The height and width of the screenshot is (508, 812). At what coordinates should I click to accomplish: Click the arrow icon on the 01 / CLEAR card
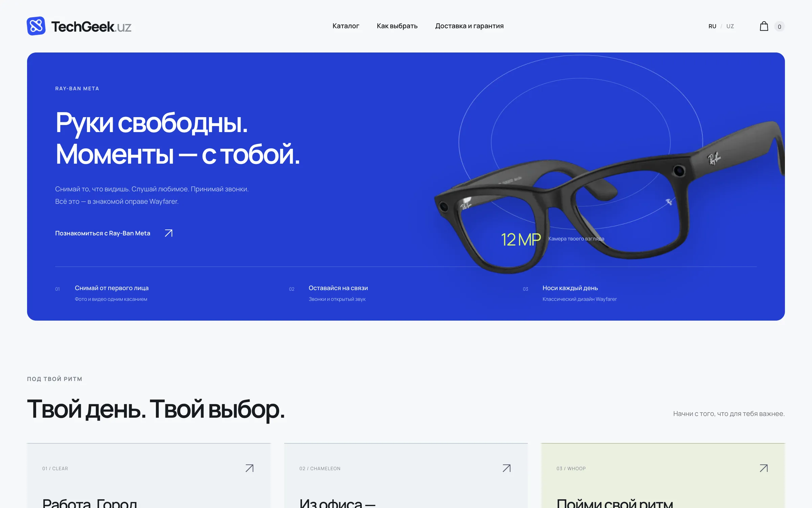[x=249, y=468]
